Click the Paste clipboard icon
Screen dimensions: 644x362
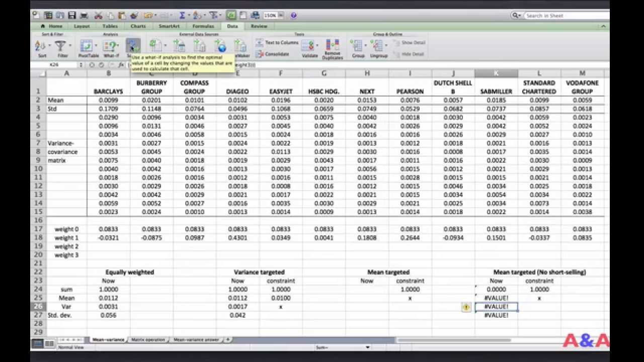tap(122, 16)
